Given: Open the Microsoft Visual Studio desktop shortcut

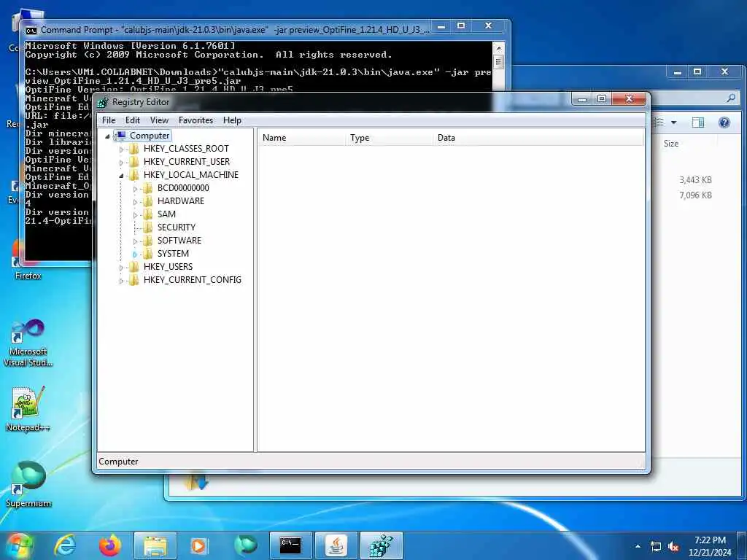Looking at the screenshot, I should click(28, 343).
